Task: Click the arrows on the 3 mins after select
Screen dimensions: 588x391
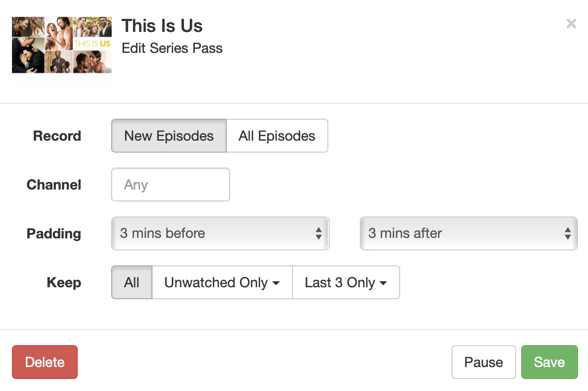Action: coord(567,233)
